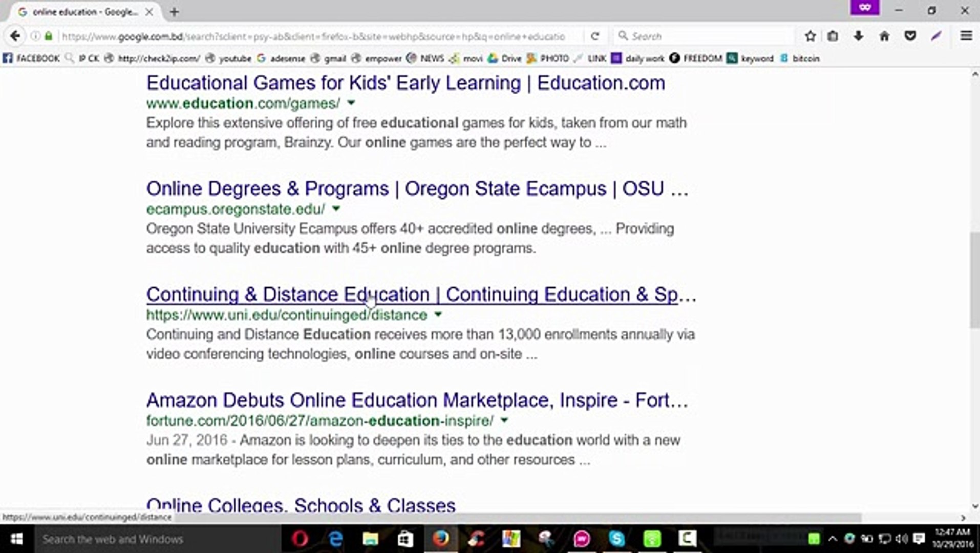980x553 pixels.
Task: Click the scrollbar down arrow
Action: click(x=974, y=506)
